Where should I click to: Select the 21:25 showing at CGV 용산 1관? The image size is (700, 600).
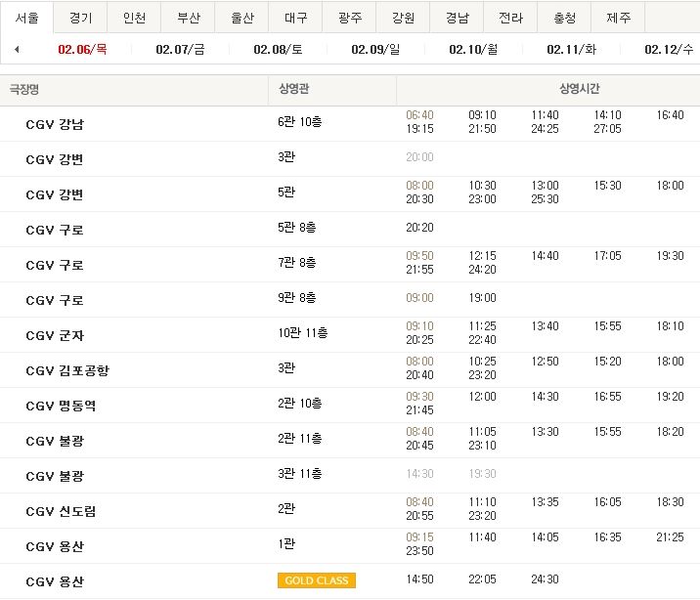[x=670, y=537]
